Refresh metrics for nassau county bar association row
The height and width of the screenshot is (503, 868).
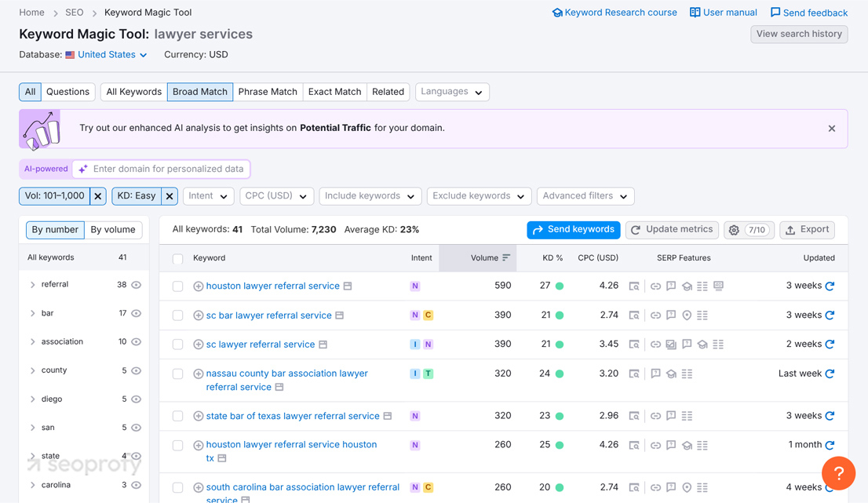click(x=830, y=374)
